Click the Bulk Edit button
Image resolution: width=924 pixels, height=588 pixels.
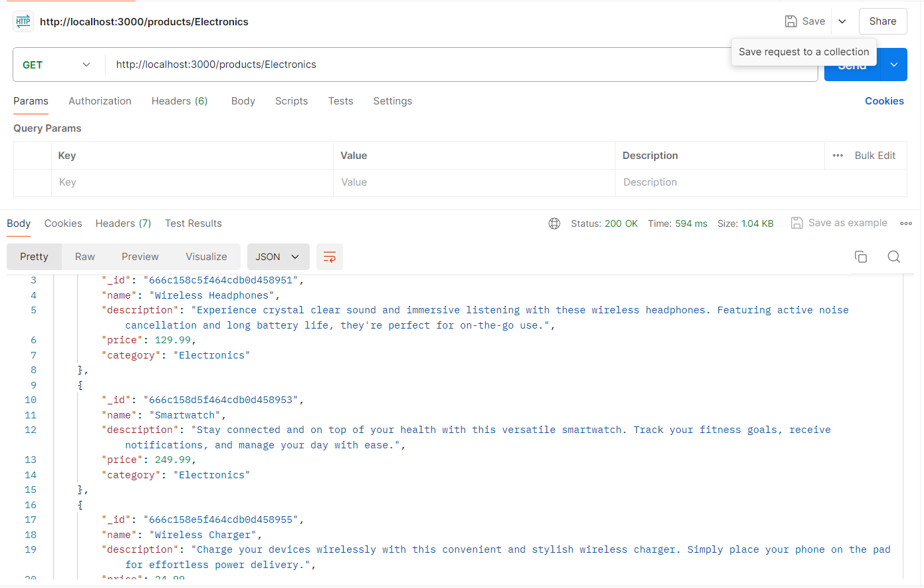click(x=875, y=156)
